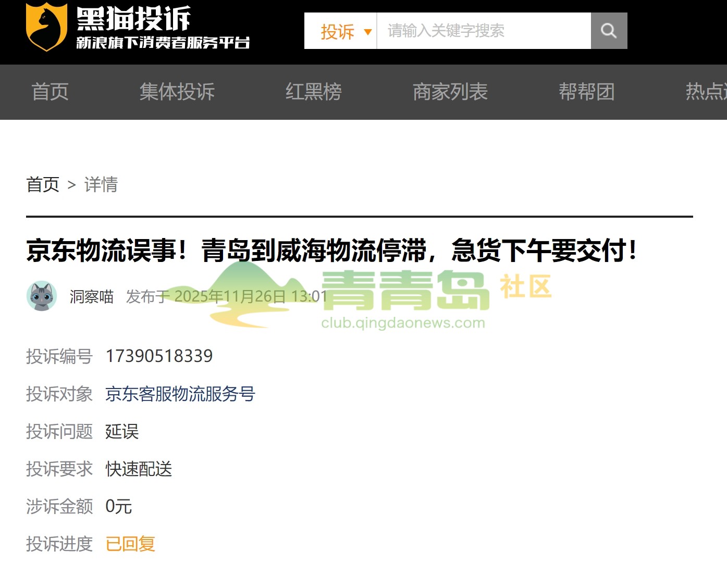Select the 红黑榜 navigation item
This screenshot has height=588, width=727.
(x=313, y=92)
